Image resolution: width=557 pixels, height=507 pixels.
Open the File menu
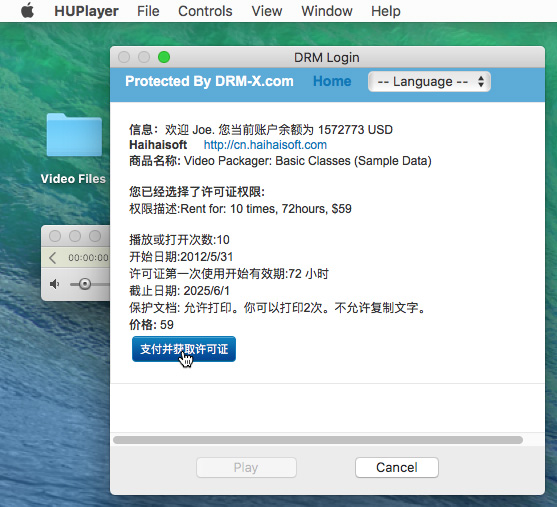[148, 11]
